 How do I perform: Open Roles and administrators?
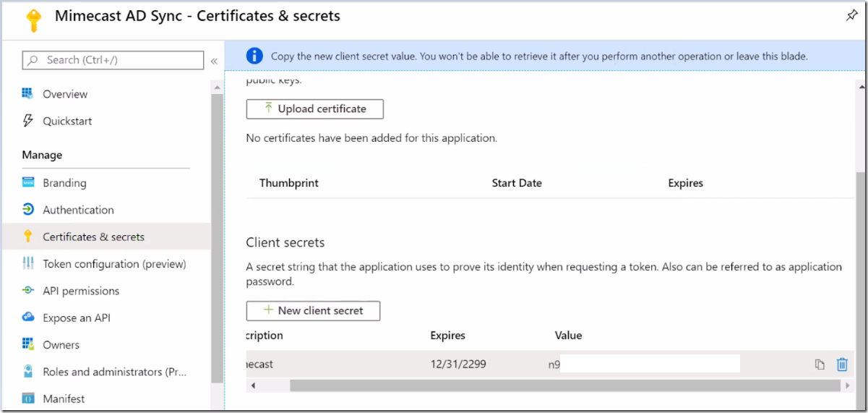tap(114, 372)
